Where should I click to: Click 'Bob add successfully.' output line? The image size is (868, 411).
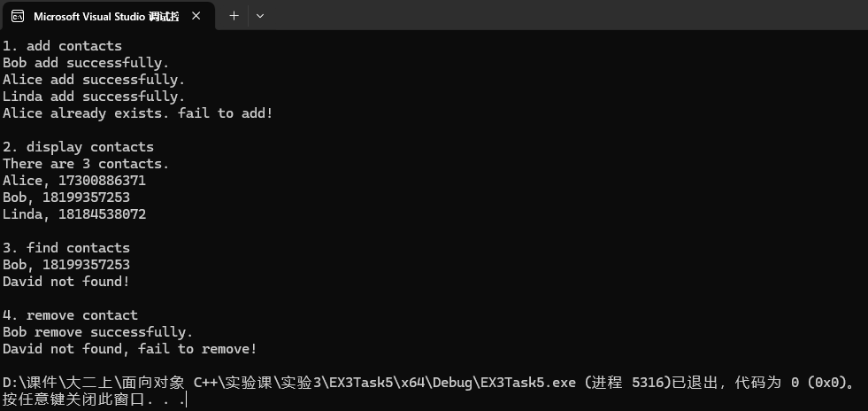86,63
